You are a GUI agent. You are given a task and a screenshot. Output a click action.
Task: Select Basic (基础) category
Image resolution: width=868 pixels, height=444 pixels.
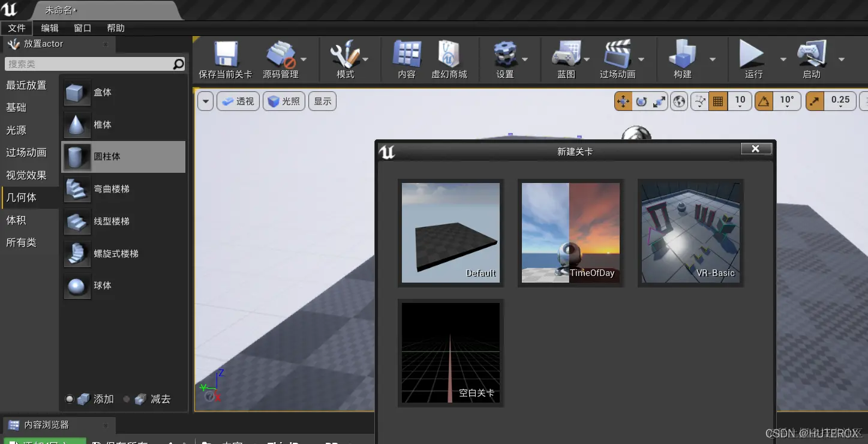coord(29,107)
